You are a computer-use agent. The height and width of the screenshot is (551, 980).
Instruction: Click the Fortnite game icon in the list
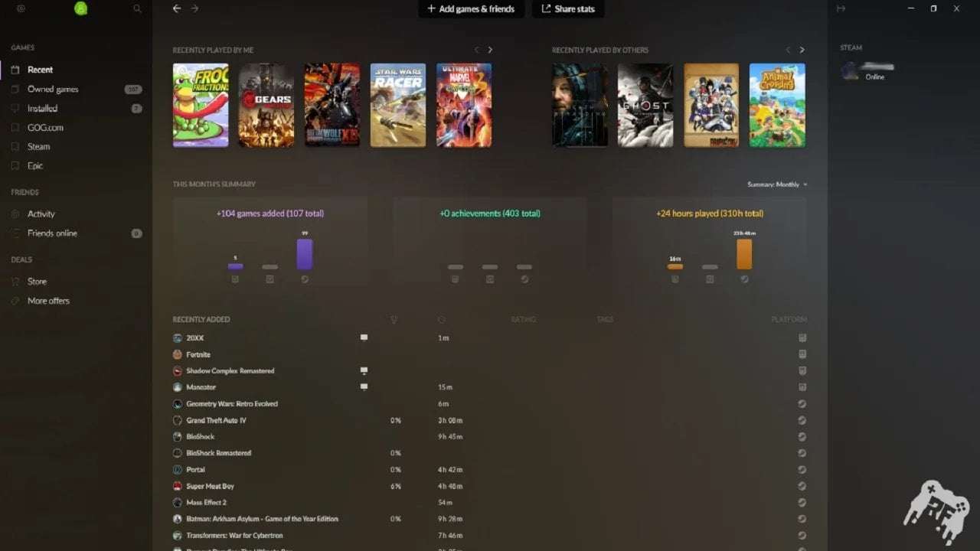tap(178, 354)
